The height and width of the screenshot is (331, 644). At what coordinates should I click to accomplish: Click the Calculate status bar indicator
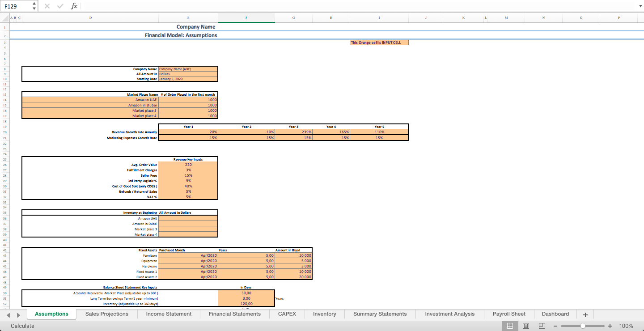pyautogui.click(x=22, y=326)
